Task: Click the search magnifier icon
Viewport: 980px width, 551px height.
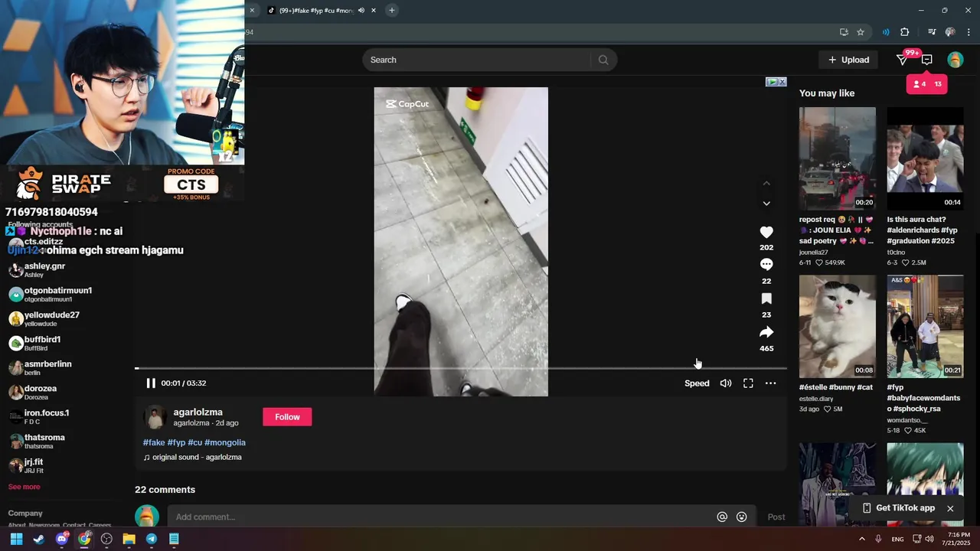Action: click(603, 60)
